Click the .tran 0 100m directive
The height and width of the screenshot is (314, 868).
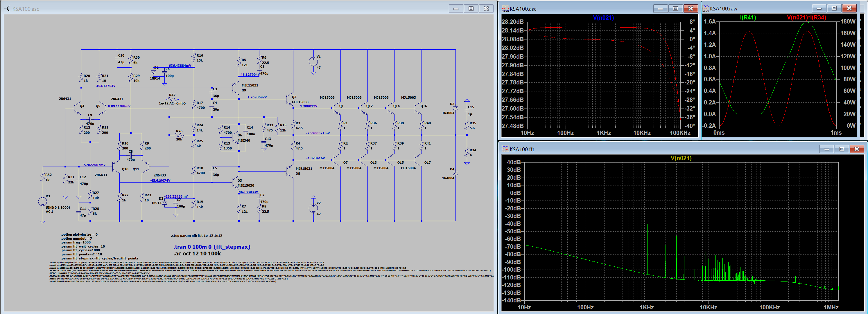pos(212,247)
